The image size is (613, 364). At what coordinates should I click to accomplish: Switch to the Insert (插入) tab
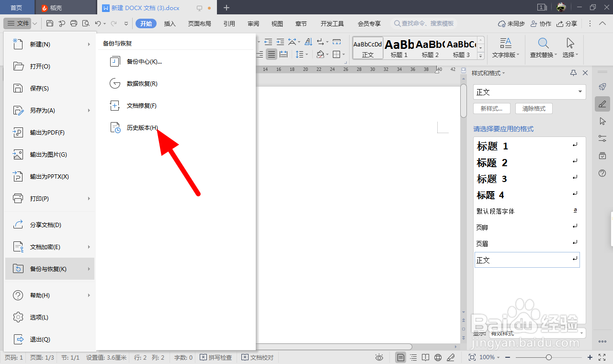tap(170, 23)
